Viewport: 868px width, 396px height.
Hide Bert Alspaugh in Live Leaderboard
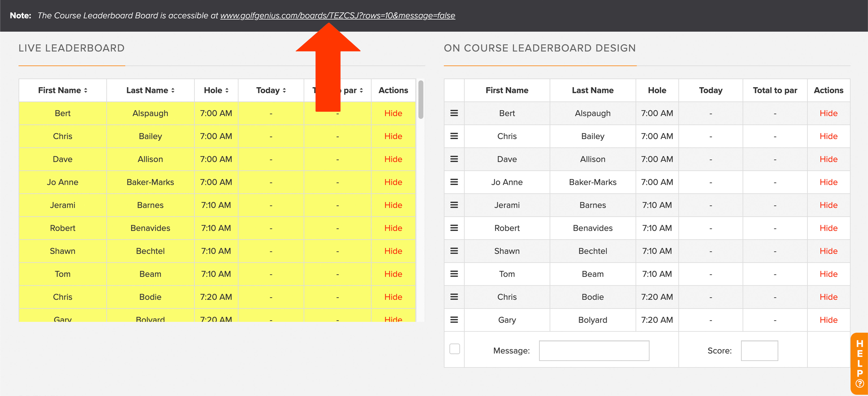393,113
